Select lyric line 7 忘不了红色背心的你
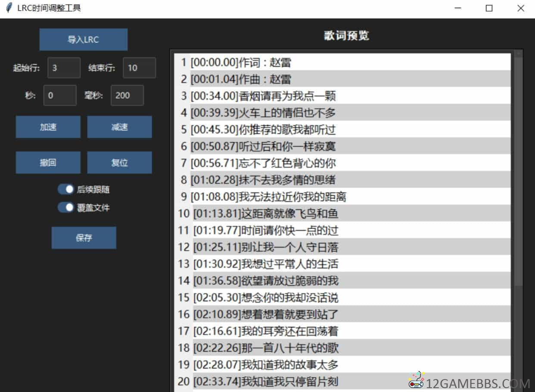Screen dimensions: 535x392 [263, 163]
